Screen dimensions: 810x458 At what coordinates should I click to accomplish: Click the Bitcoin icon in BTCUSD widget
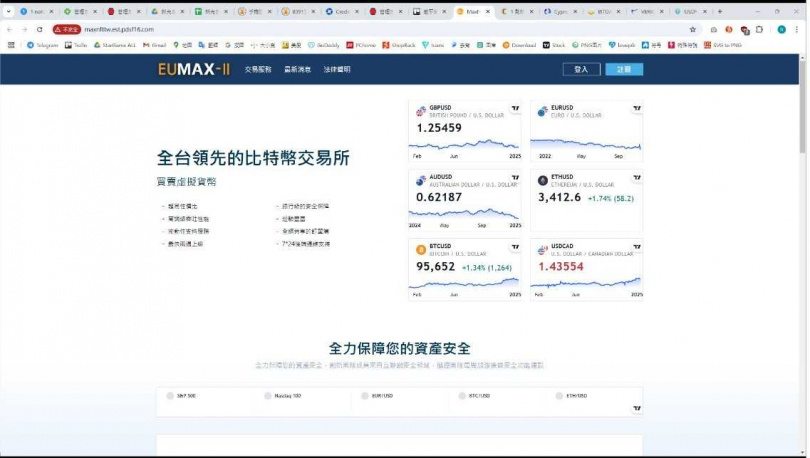421,250
